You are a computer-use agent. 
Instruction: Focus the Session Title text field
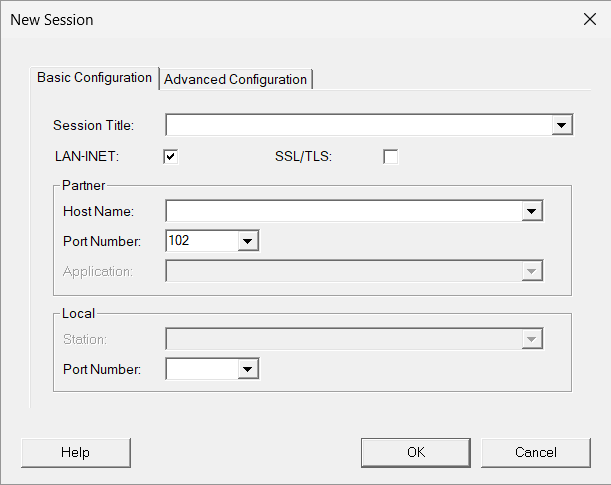(358, 125)
